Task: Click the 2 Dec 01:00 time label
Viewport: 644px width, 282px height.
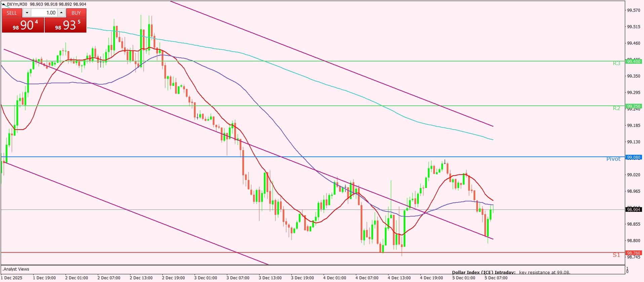Action: point(77,278)
